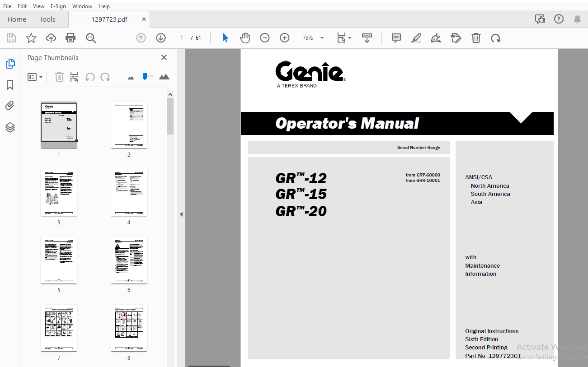Click the Serial Number Range text
This screenshot has height=367, width=588.
coord(419,148)
